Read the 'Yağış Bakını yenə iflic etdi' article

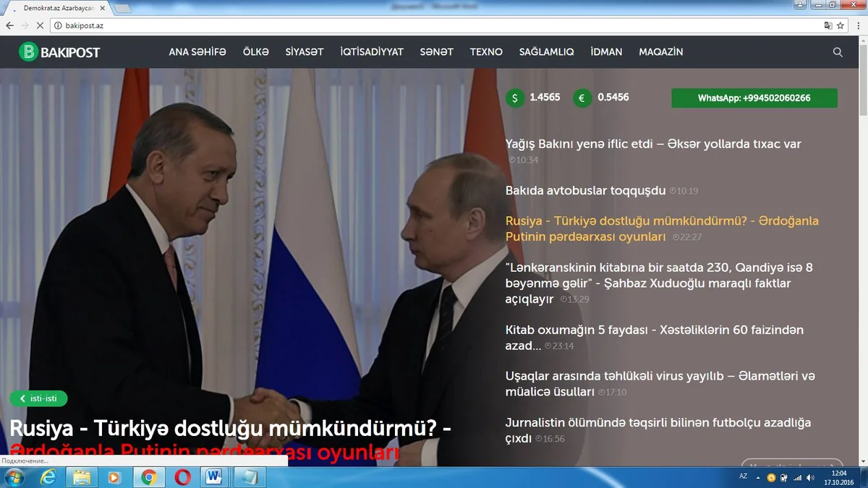pyautogui.click(x=653, y=144)
